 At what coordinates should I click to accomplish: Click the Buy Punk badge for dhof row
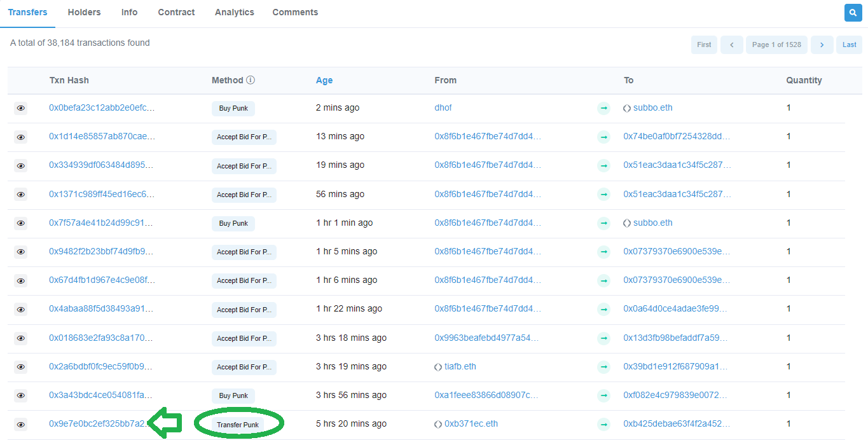(x=233, y=108)
